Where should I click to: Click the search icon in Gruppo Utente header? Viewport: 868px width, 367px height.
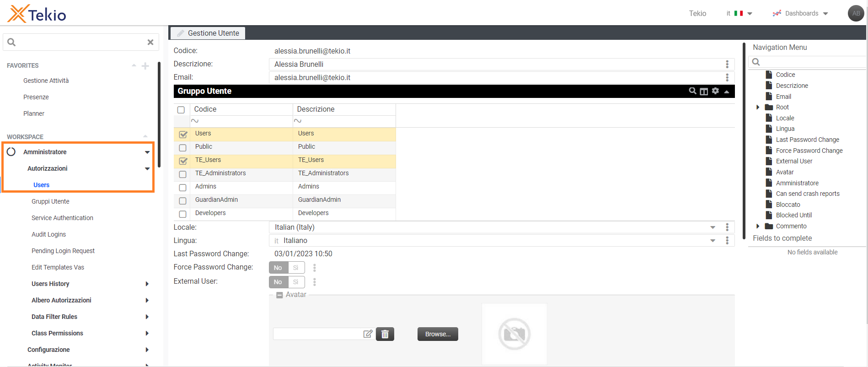692,91
